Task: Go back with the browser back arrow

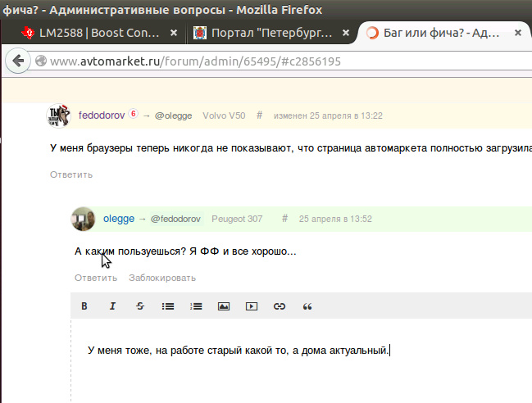Action: (18, 61)
